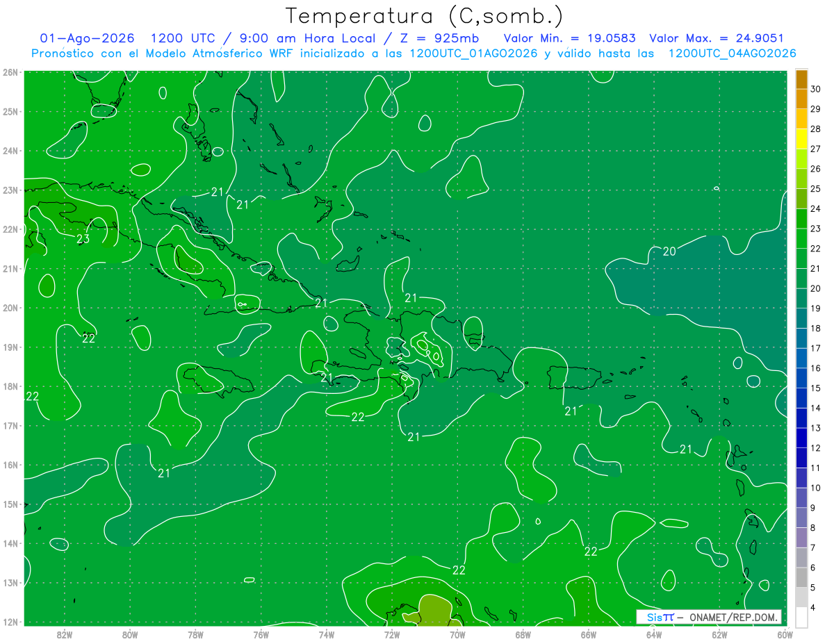
Task: Click the '15' value in color legend
Action: point(815,388)
